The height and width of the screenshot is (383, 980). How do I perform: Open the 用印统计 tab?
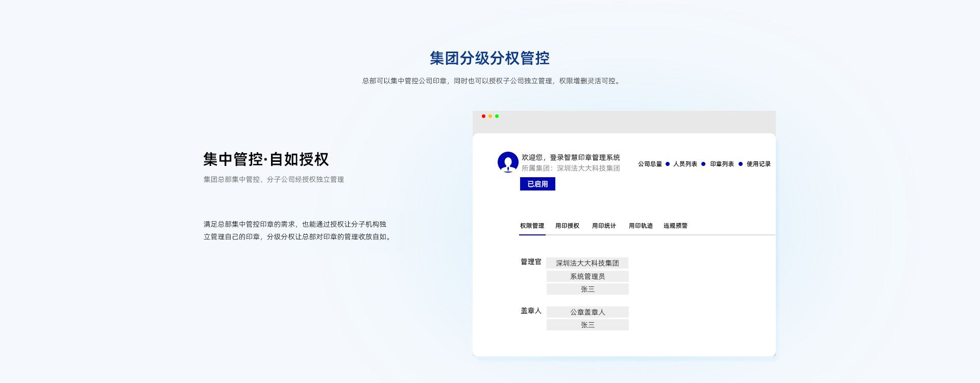coord(604,226)
